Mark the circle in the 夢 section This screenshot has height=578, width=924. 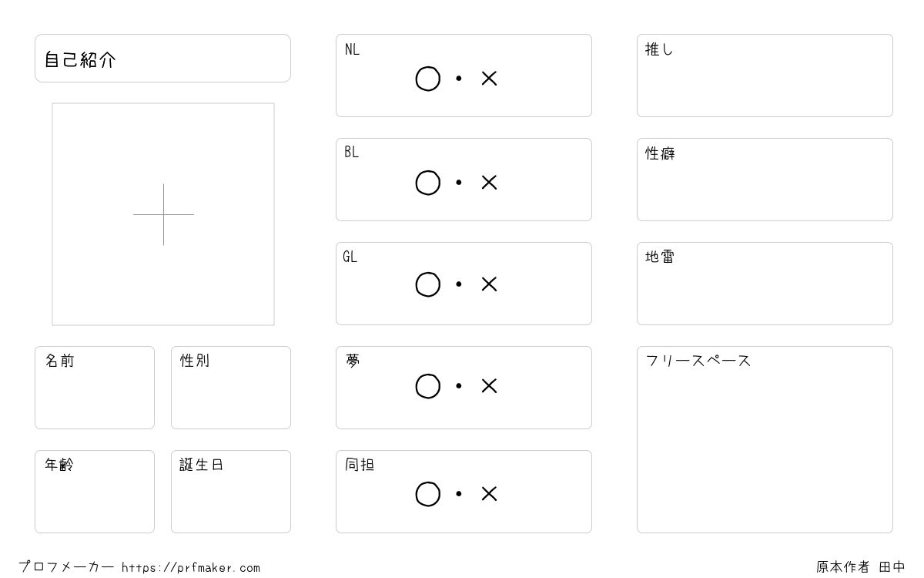pyautogui.click(x=428, y=386)
